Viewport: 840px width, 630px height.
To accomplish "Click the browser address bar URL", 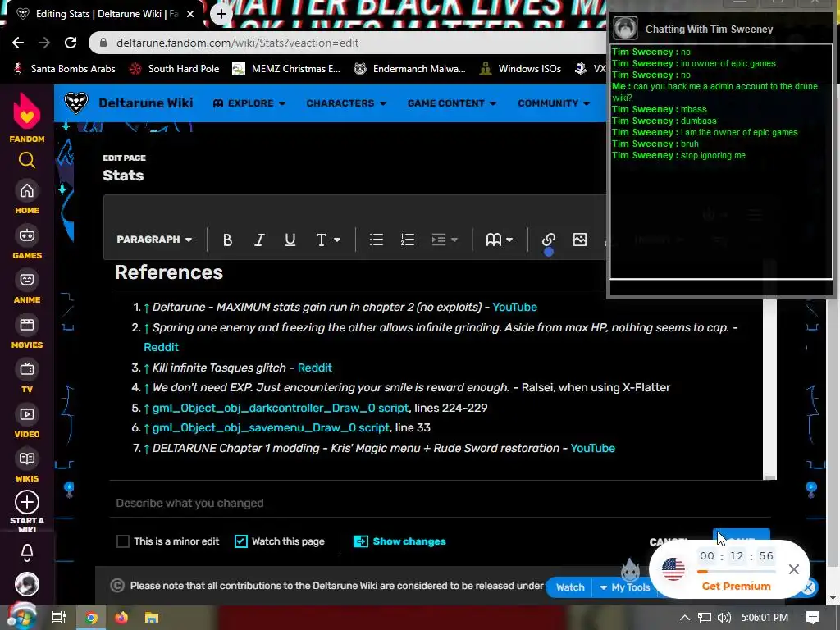I will pyautogui.click(x=237, y=43).
